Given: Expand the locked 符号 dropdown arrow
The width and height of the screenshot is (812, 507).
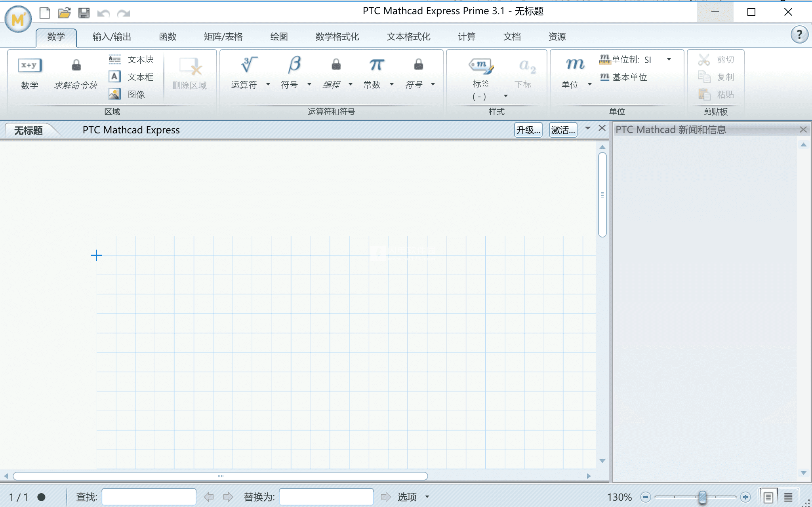Looking at the screenshot, I should [x=433, y=84].
